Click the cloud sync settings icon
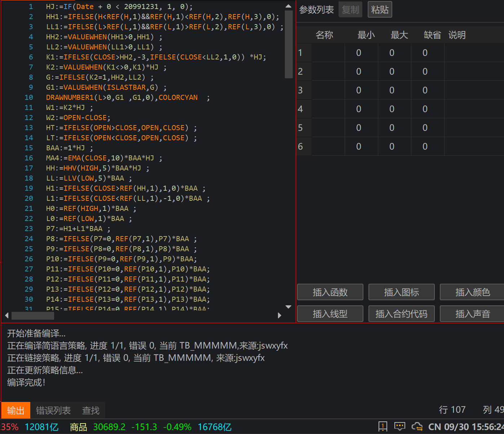504x434 pixels. (x=417, y=427)
